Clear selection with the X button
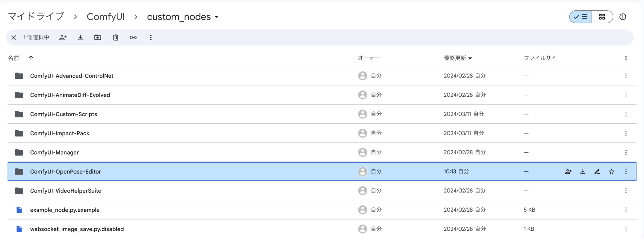This screenshot has width=644, height=238. point(14,38)
